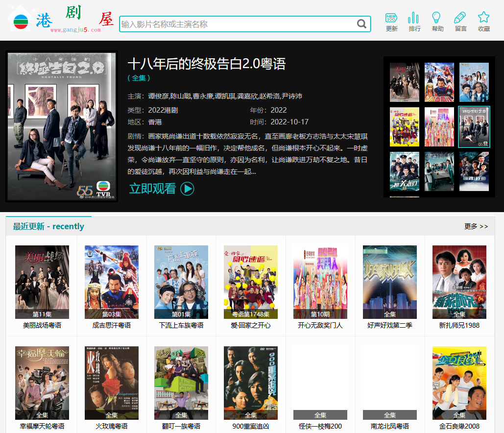Click the 下流上车族粤语 title text
Image resolution: width=504 pixels, height=433 pixels.
[x=181, y=325]
